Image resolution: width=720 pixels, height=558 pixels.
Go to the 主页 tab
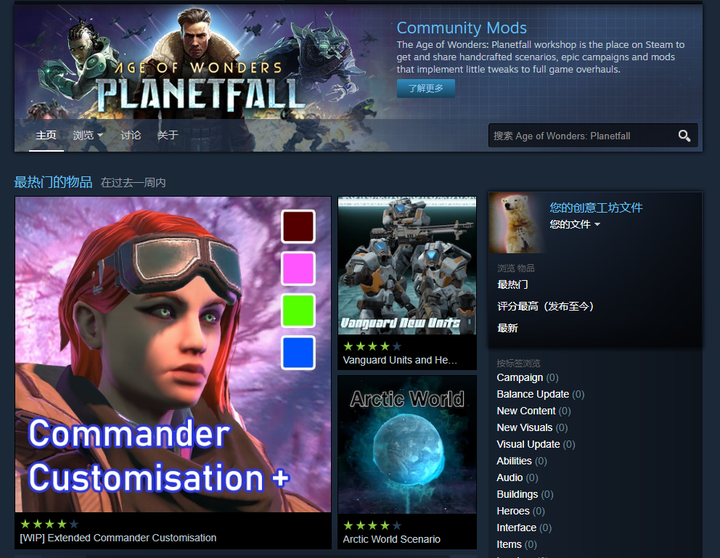point(46,135)
